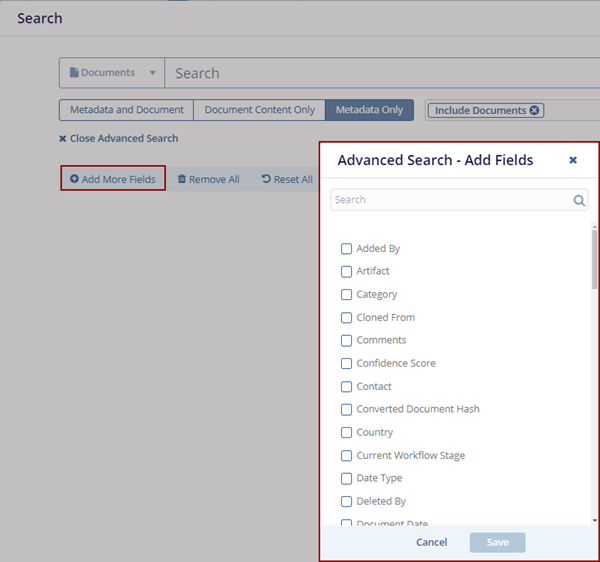
Task: Remove the Include Documents filter tag
Action: 534,110
